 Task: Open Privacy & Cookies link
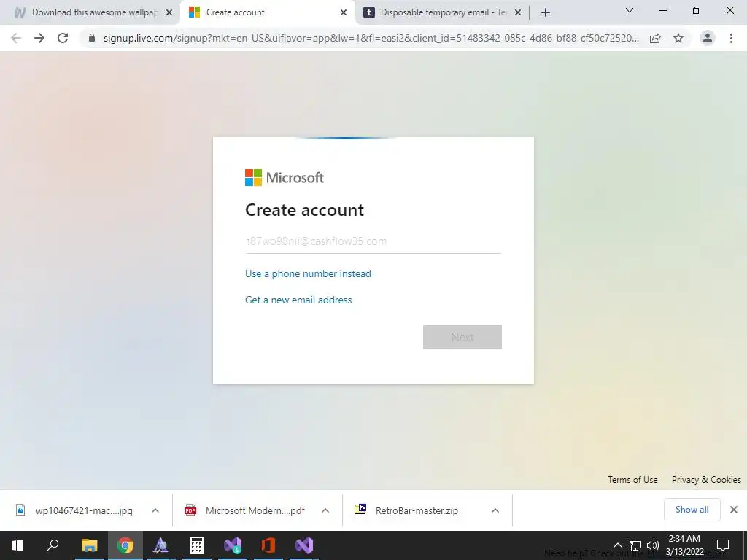(x=706, y=480)
